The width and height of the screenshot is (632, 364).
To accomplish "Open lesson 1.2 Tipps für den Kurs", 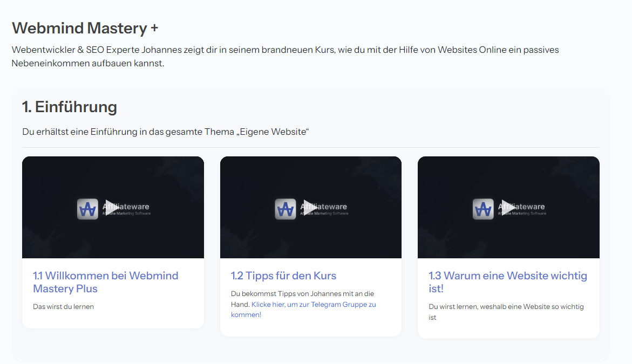I will tap(283, 276).
